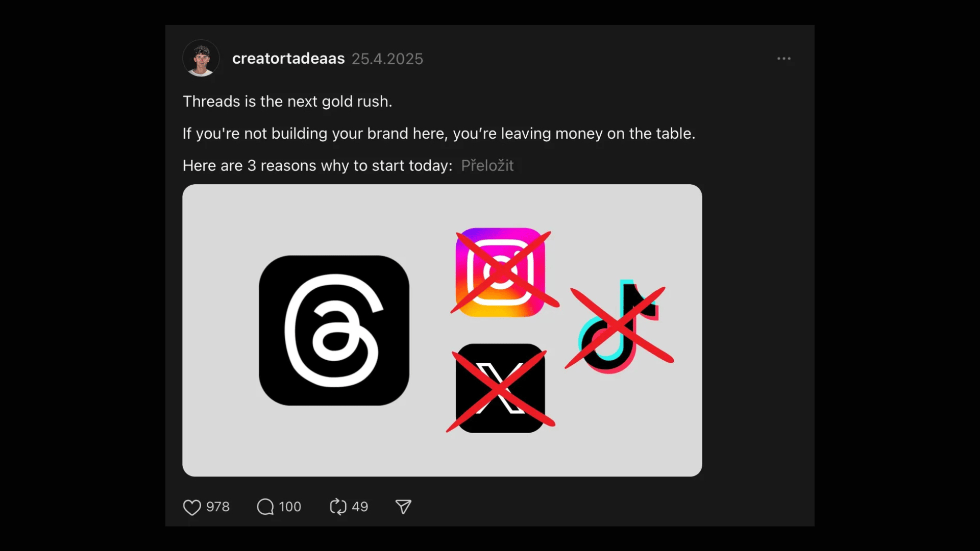View the 978 likes count

click(x=218, y=507)
